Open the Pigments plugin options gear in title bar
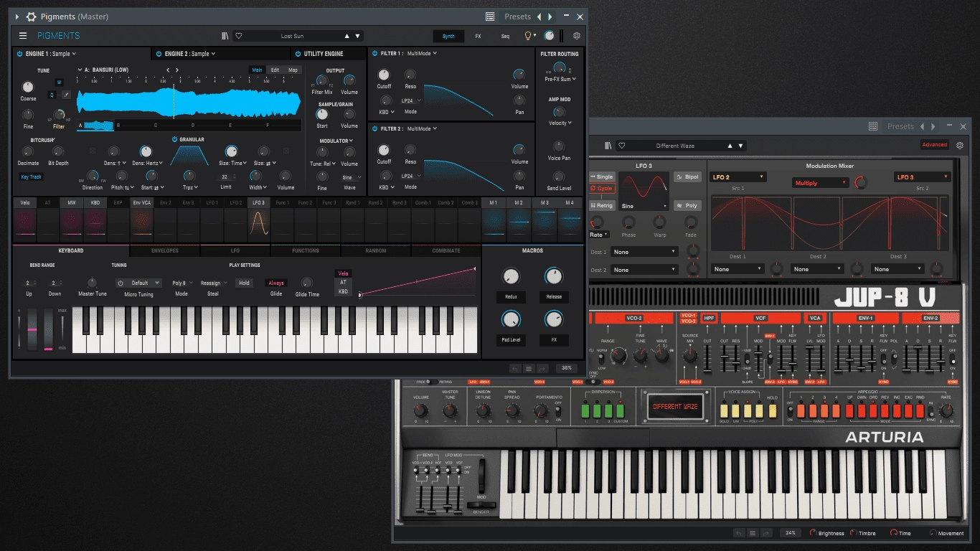Screen dimensions: 980x551 pyautogui.click(x=31, y=17)
